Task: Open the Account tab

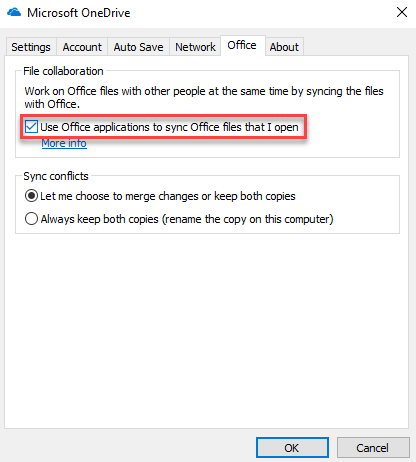Action: [x=82, y=47]
